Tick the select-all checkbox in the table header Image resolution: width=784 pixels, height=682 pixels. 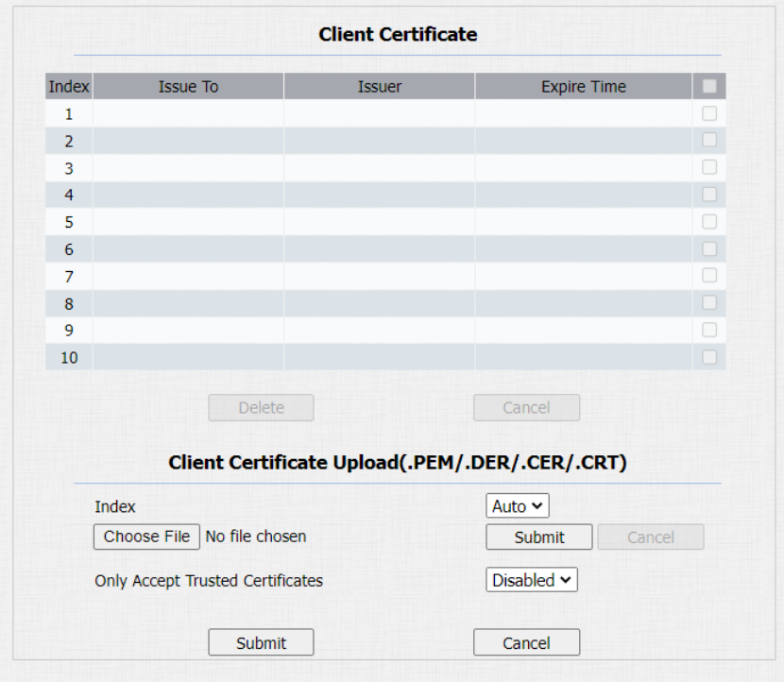pyautogui.click(x=709, y=87)
